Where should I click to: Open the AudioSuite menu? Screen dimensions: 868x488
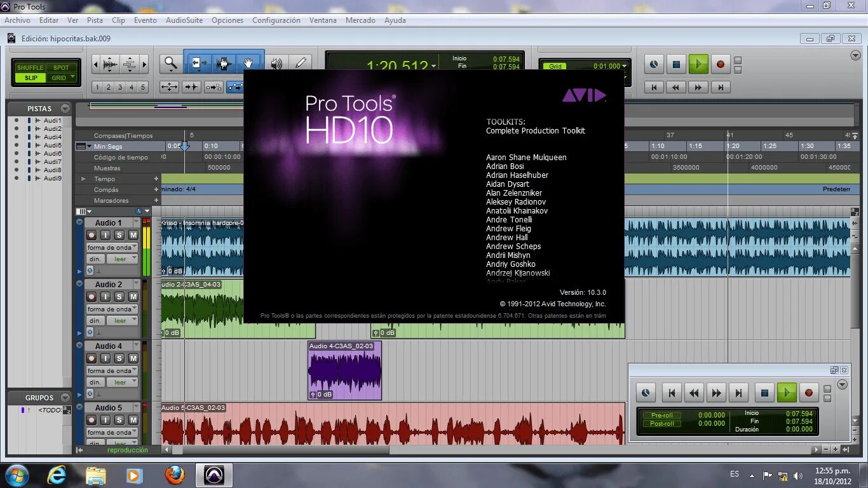pos(184,20)
